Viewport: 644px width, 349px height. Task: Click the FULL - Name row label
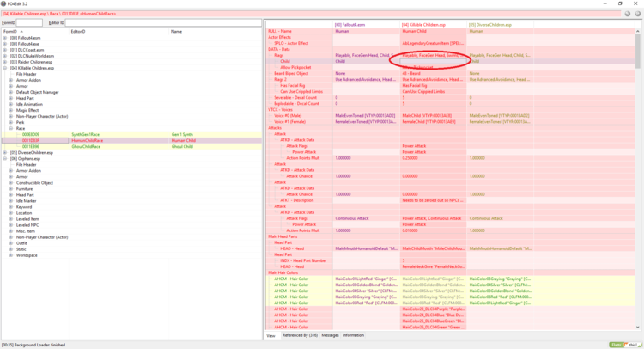[x=280, y=31]
